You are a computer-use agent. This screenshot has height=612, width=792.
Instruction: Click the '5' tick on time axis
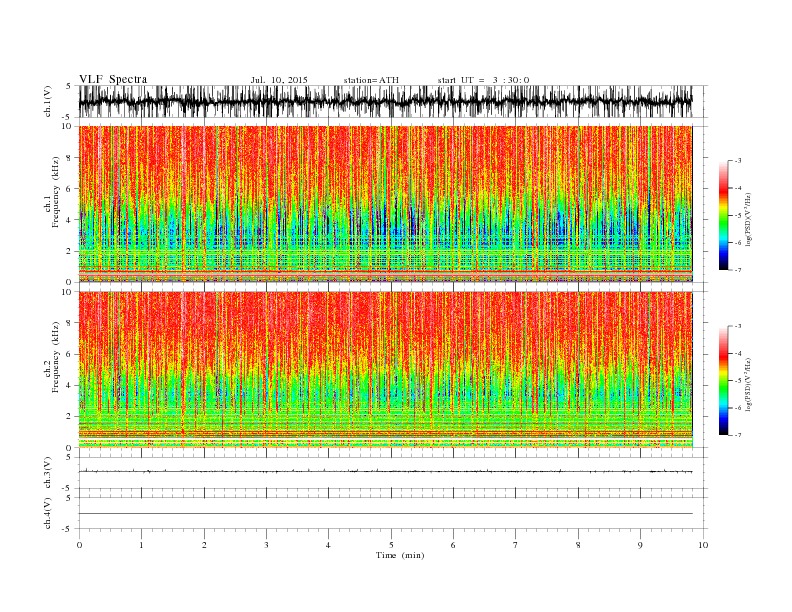pyautogui.click(x=391, y=545)
